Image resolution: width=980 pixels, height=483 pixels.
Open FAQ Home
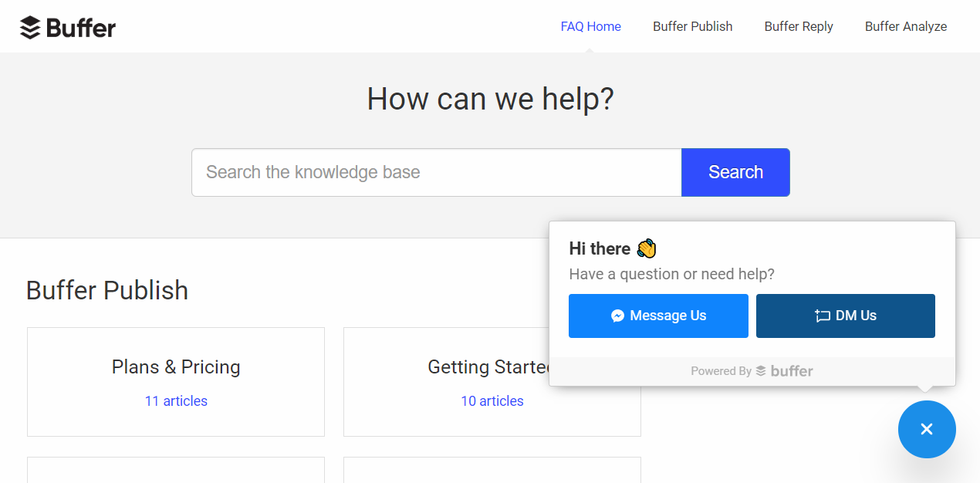pyautogui.click(x=590, y=26)
